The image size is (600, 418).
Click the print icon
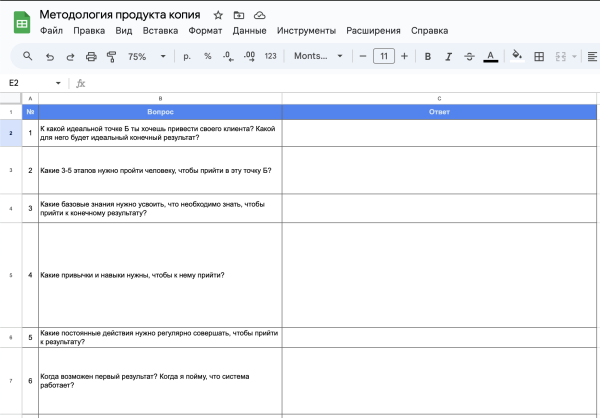[x=91, y=57]
